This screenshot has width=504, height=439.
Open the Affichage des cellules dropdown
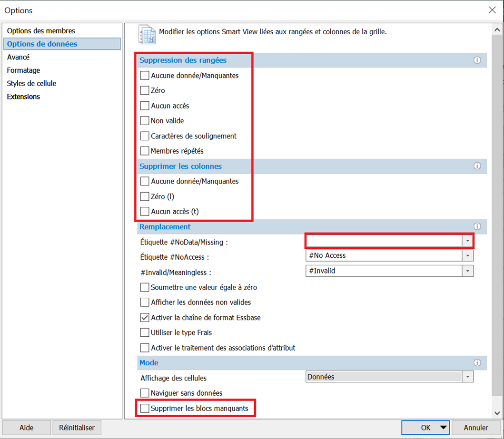click(x=468, y=377)
